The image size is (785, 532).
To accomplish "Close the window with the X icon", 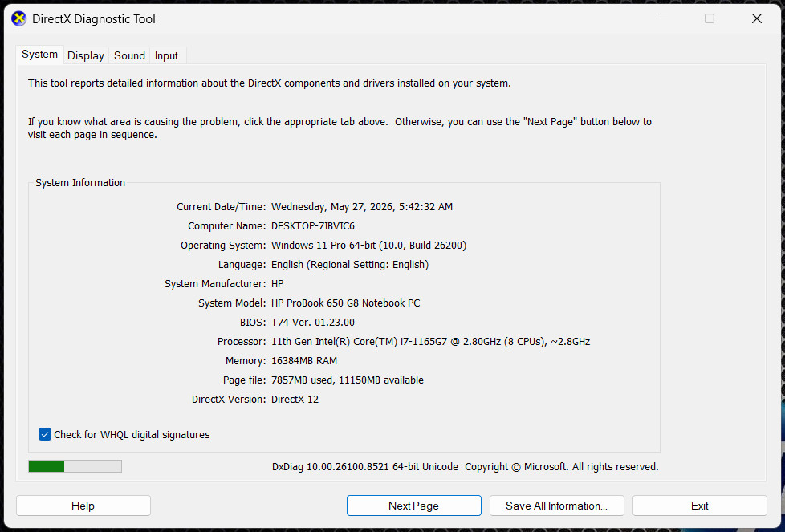I will [756, 18].
